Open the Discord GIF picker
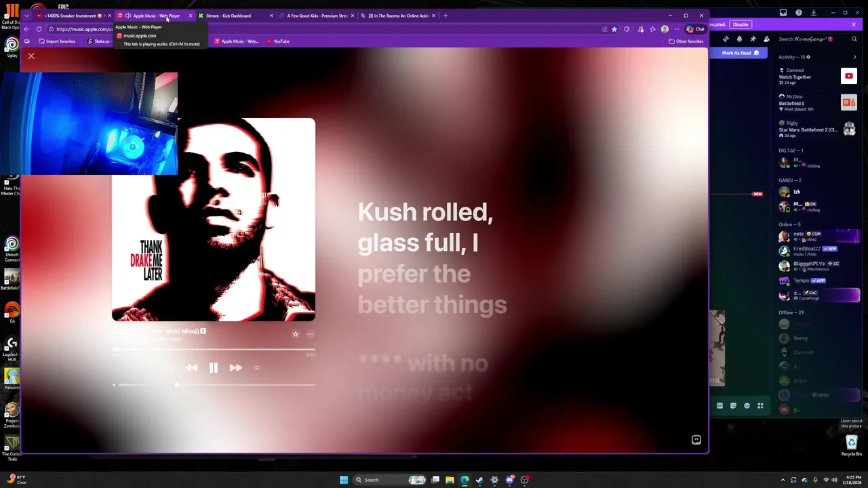Image resolution: width=868 pixels, height=488 pixels. click(x=719, y=406)
